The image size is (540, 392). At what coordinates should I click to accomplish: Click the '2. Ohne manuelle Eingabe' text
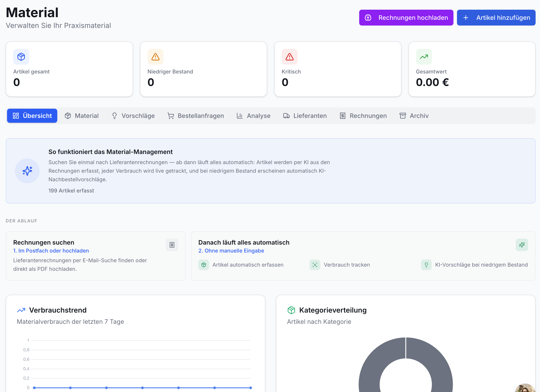pos(231,251)
